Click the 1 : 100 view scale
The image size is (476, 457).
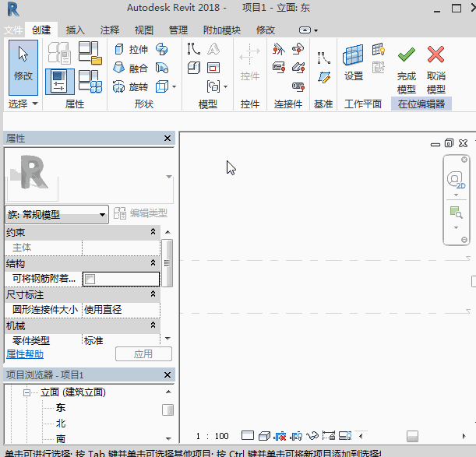click(x=212, y=436)
